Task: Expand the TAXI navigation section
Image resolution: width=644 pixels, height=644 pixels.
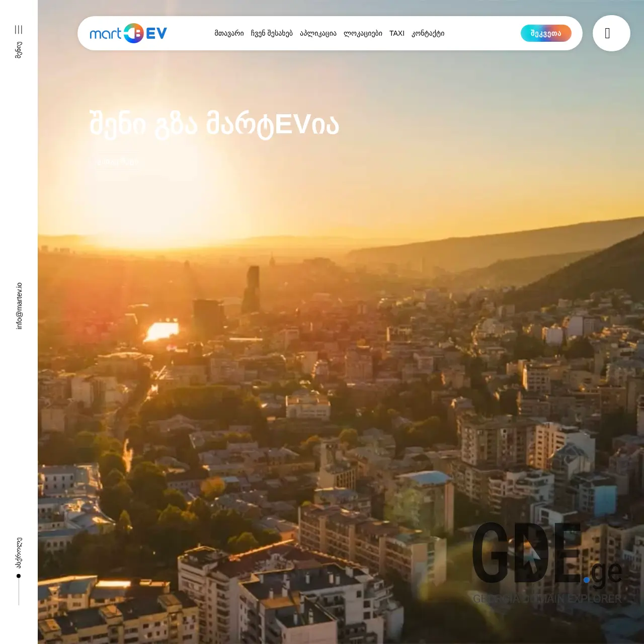Action: tap(397, 33)
